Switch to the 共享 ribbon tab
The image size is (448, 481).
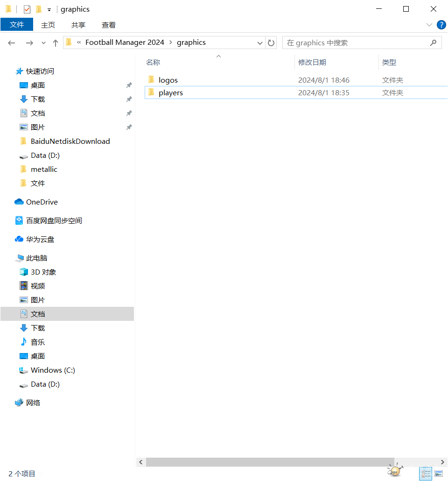78,25
